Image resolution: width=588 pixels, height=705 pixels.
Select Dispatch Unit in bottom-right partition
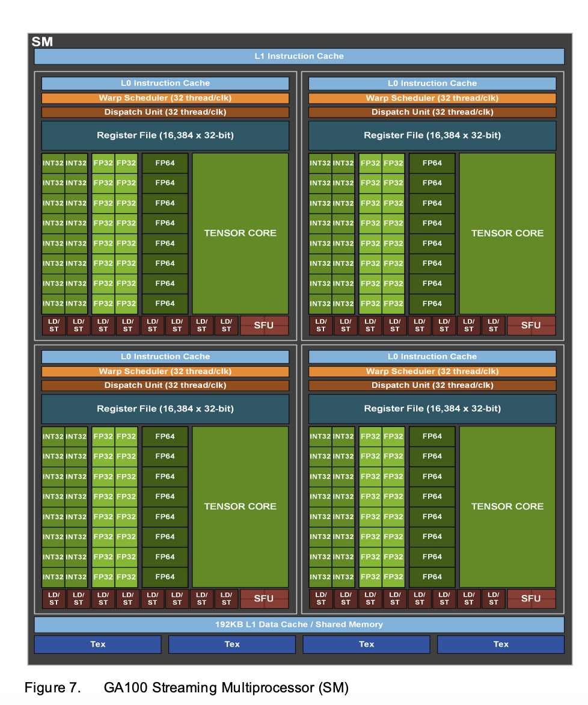(x=432, y=386)
